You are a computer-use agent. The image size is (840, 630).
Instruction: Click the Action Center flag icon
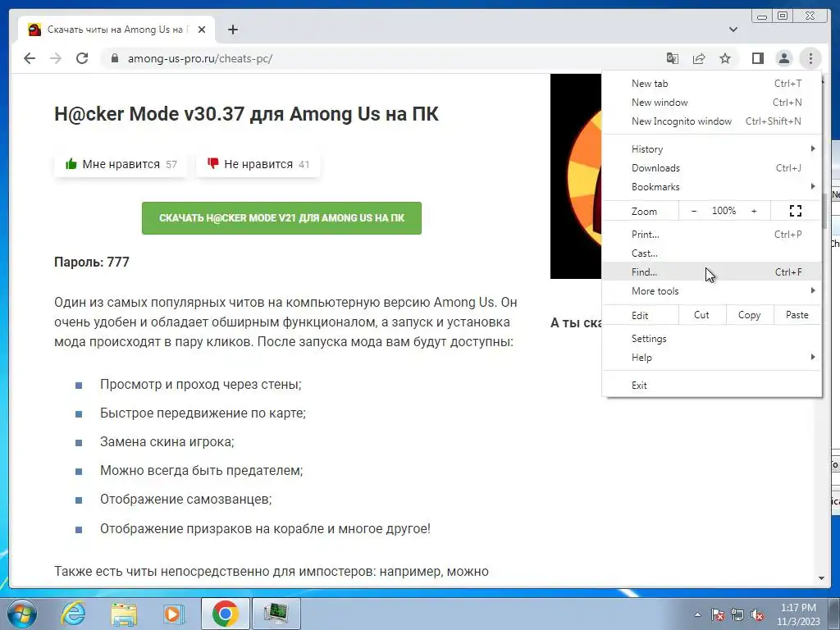point(717,614)
